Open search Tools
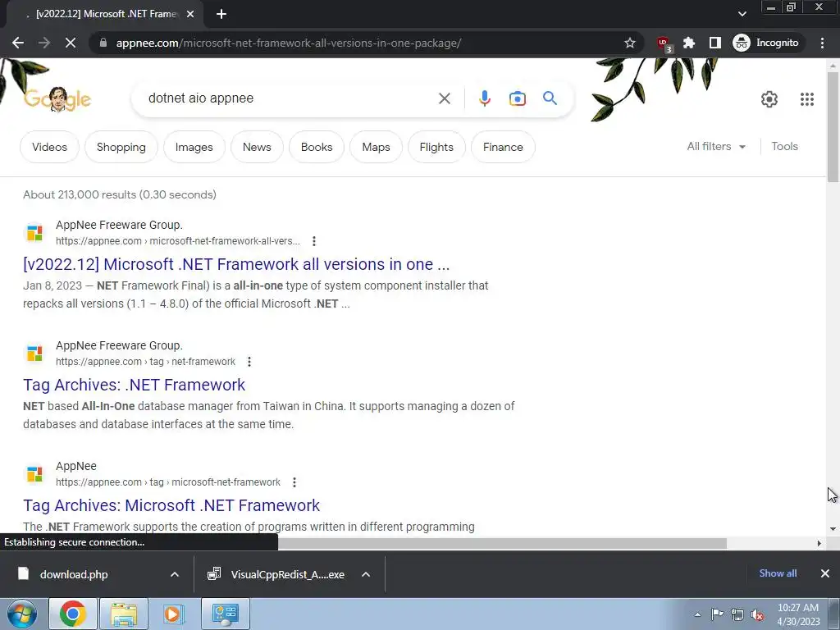 [784, 146]
